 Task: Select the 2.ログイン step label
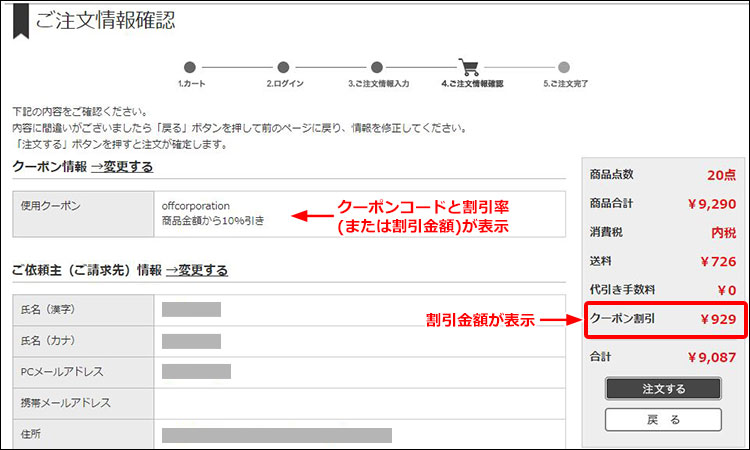[284, 85]
